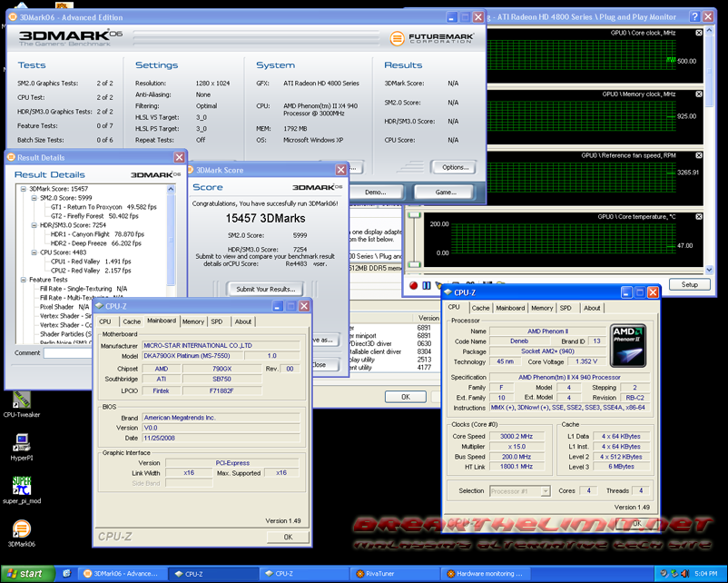The height and width of the screenshot is (583, 728).
Task: Click the help question mark in monitor title bar
Action: (x=694, y=16)
